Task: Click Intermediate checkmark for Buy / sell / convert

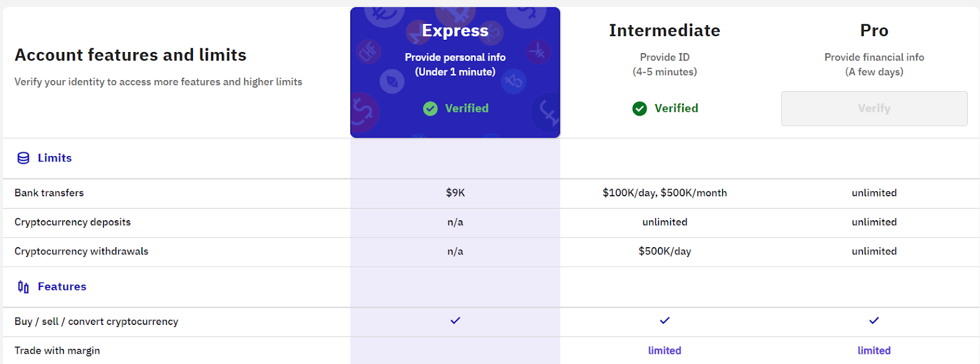Action: [665, 321]
